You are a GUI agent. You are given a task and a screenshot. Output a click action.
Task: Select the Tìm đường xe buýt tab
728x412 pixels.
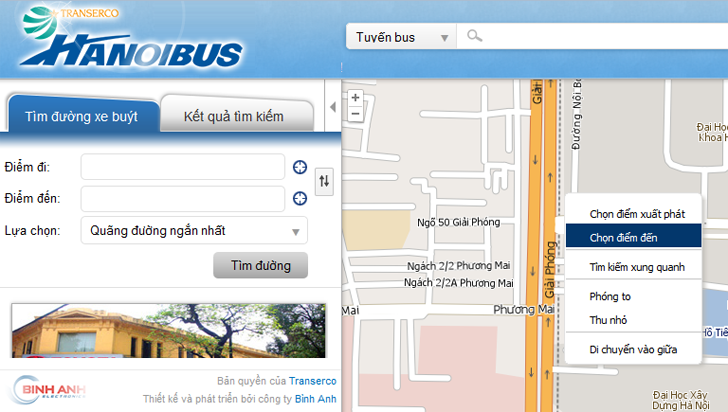point(82,114)
